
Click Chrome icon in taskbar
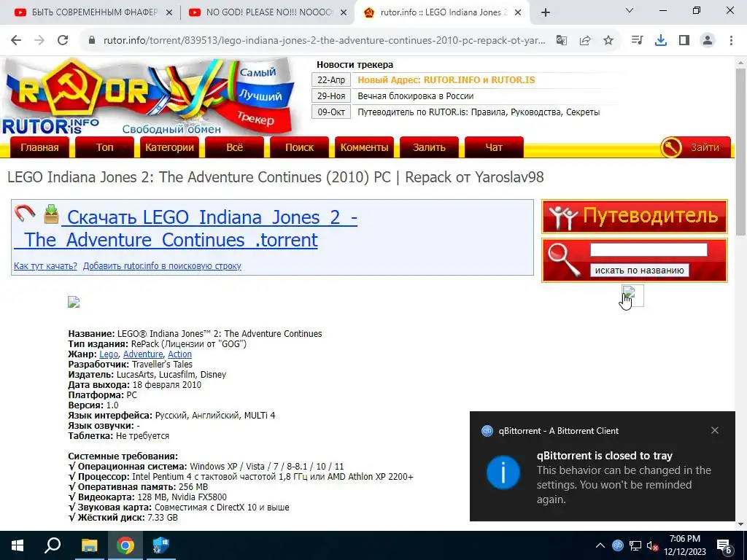pos(125,545)
